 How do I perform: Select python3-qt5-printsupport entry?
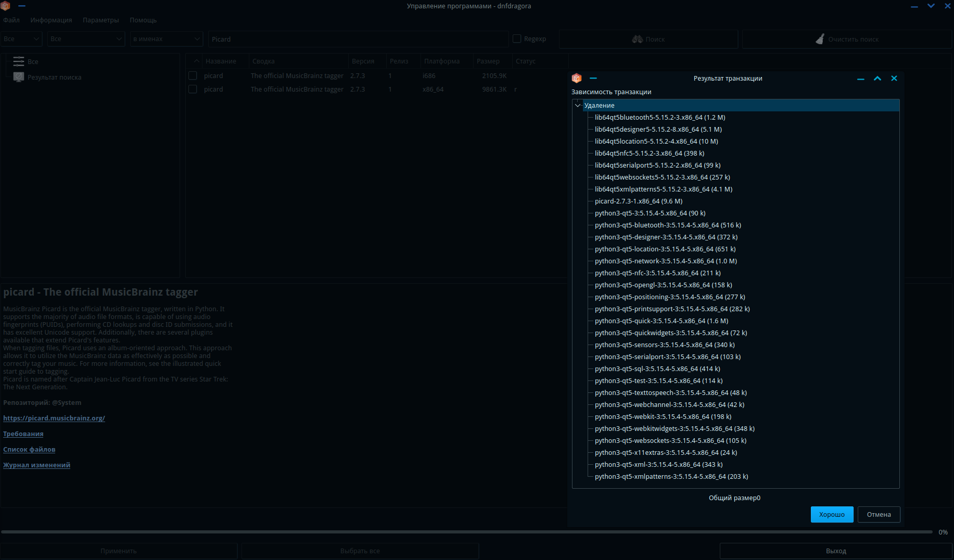click(x=672, y=309)
